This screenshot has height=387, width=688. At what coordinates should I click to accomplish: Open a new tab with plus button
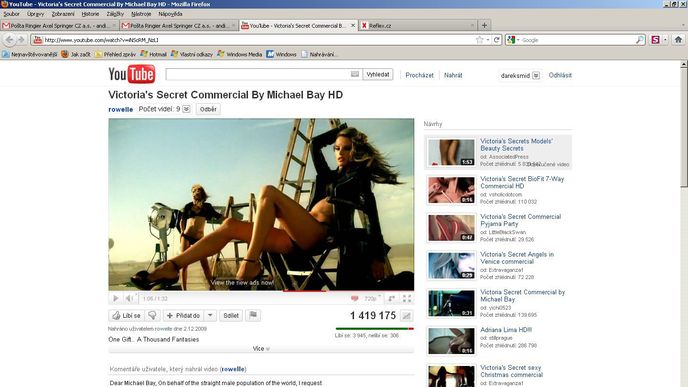tap(484, 25)
